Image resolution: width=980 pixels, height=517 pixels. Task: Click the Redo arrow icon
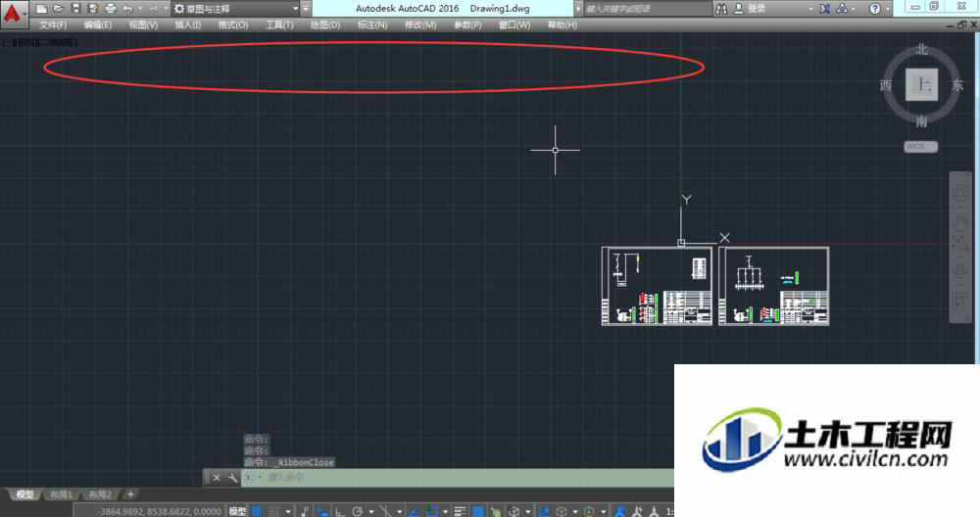tap(153, 8)
